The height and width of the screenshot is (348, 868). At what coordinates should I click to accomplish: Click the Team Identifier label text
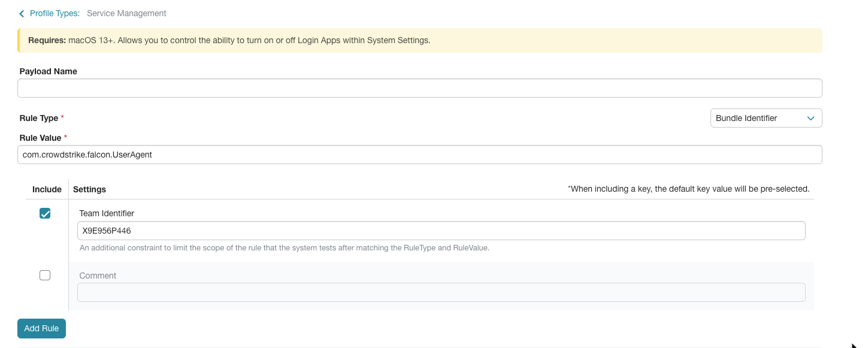(107, 213)
